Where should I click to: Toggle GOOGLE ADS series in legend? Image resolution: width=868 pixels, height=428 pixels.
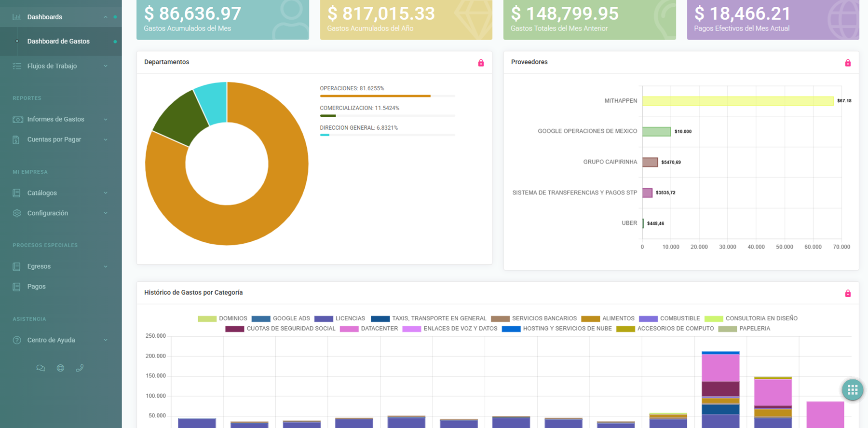click(x=281, y=318)
